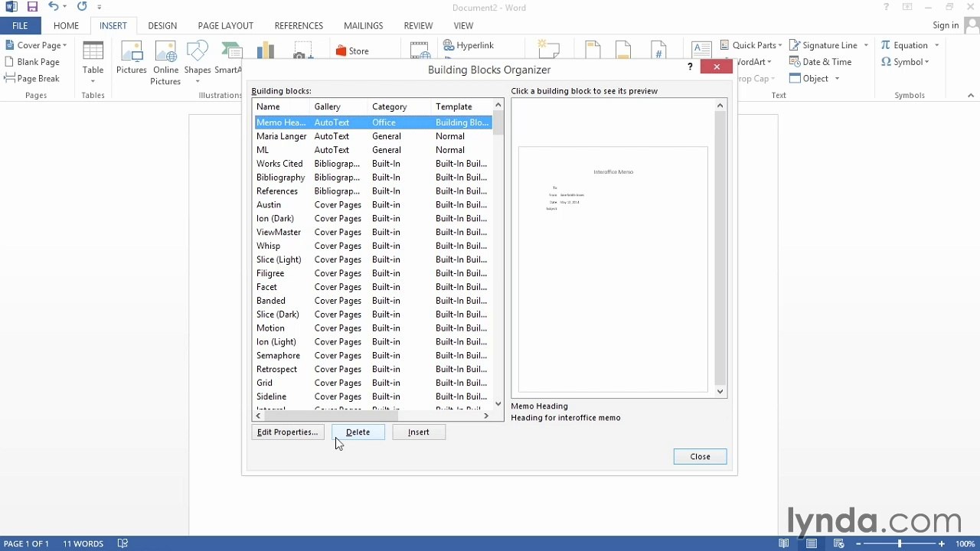Click the Text Box icon in Text group
This screenshot has width=980, height=551.
[x=701, y=50]
